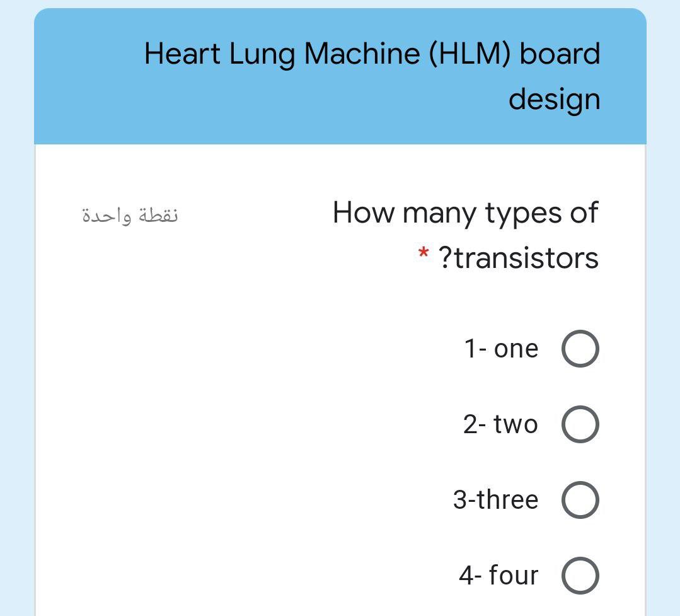
Task: Click the circle beside "1- one"
Action: pos(579,347)
